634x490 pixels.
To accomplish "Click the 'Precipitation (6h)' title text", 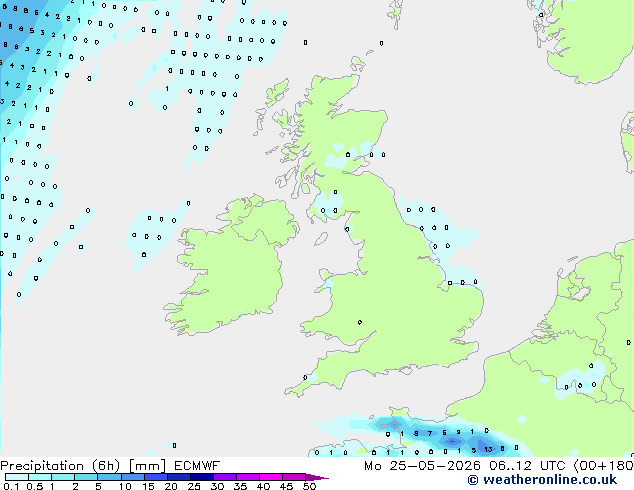I will pos(60,466).
